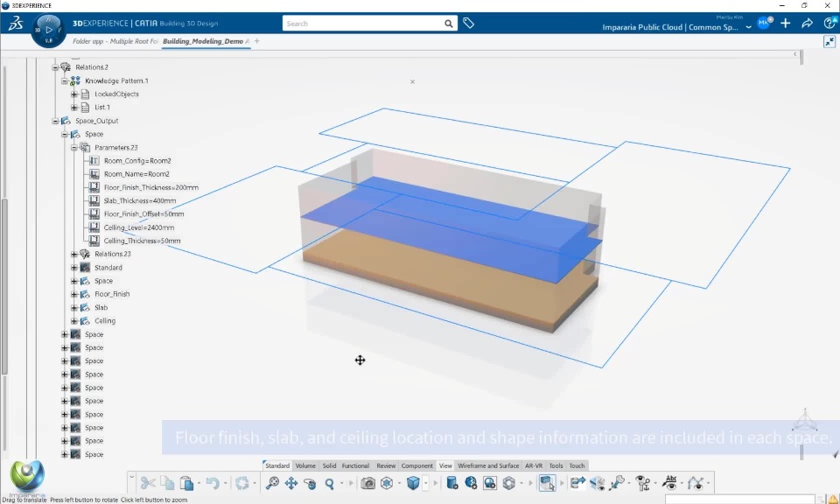This screenshot has width=840, height=504.
Task: Add a new tab with plus button
Action: pyautogui.click(x=256, y=41)
